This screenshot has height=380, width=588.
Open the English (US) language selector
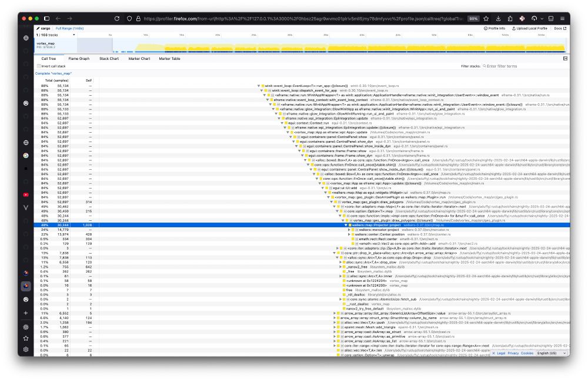coord(552,353)
